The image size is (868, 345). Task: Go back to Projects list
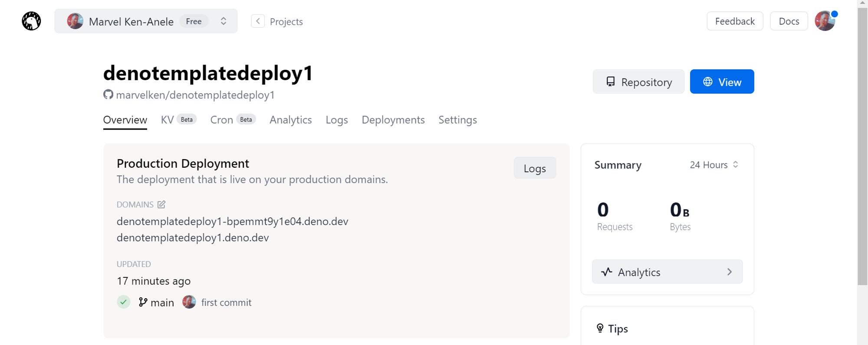(x=286, y=21)
